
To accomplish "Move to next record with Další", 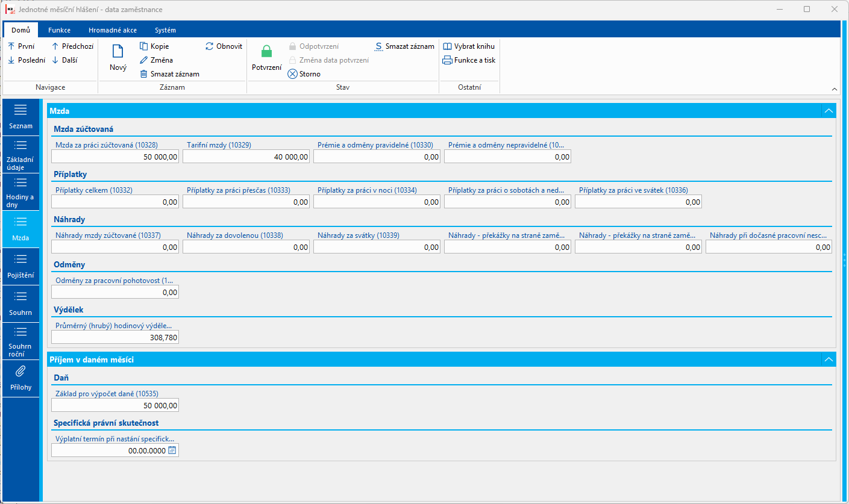I will coord(64,60).
